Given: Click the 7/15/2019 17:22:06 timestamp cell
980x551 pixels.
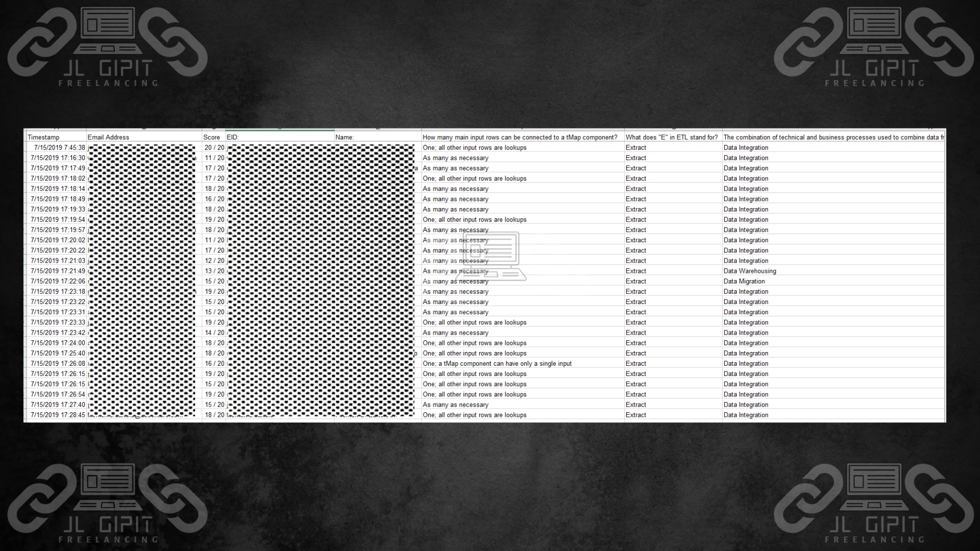Looking at the screenshot, I should point(58,281).
